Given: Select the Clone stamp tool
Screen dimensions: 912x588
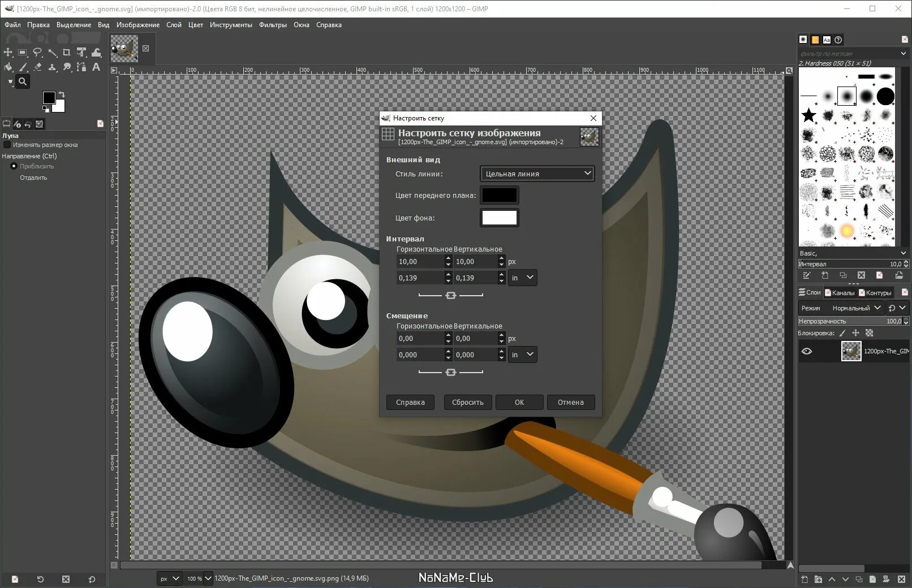Looking at the screenshot, I should pos(52,67).
